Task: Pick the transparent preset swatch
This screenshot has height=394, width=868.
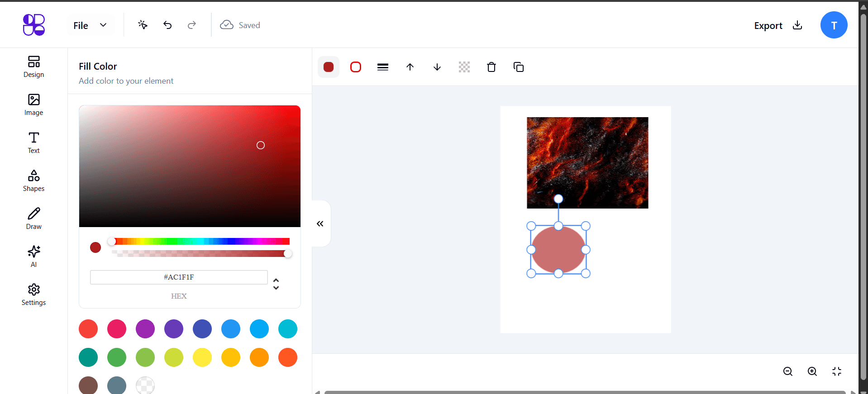Action: point(145,385)
